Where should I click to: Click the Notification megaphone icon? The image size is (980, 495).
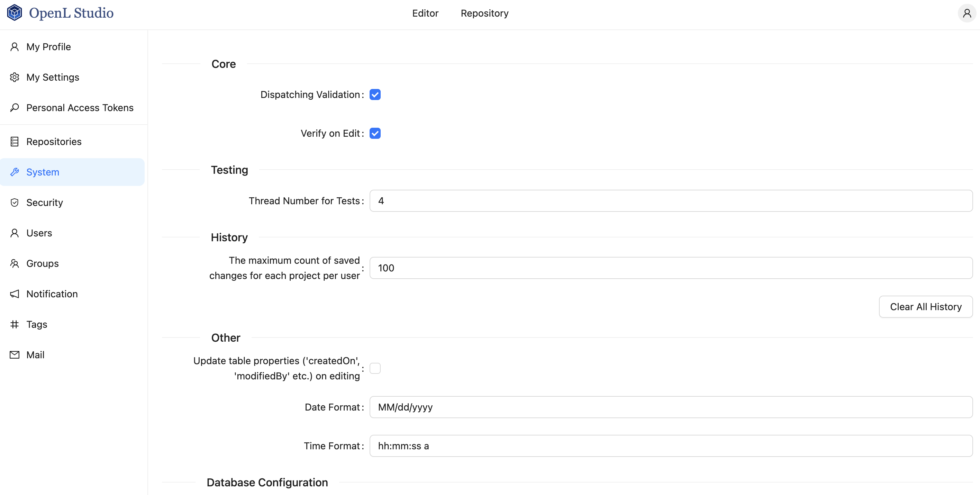(15, 294)
